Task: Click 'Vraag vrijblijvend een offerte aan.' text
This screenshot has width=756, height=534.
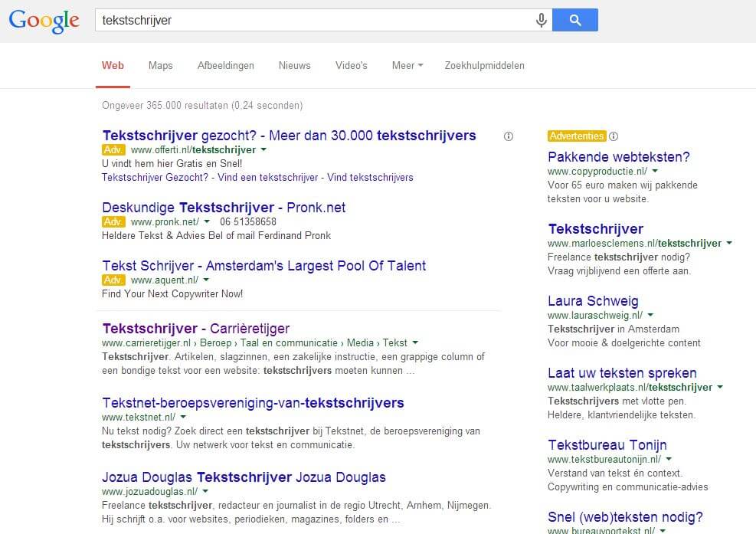Action: coord(619,271)
